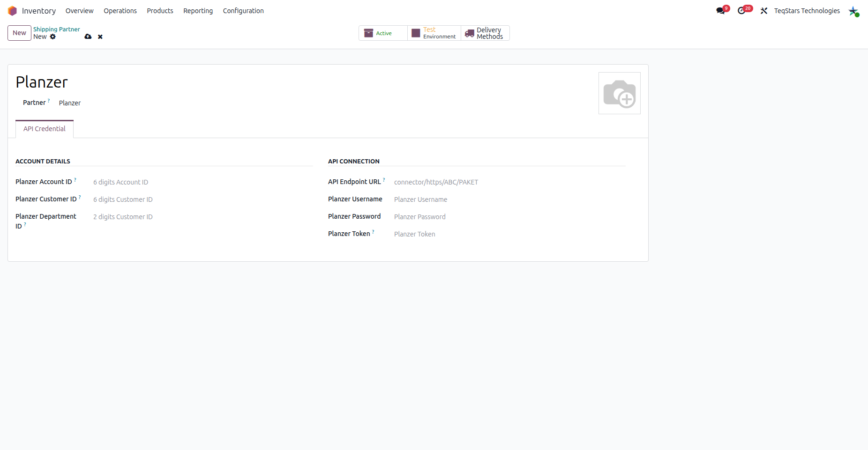Viewport: 868px width, 450px height.
Task: Click the Inventory app title
Action: coord(39,11)
